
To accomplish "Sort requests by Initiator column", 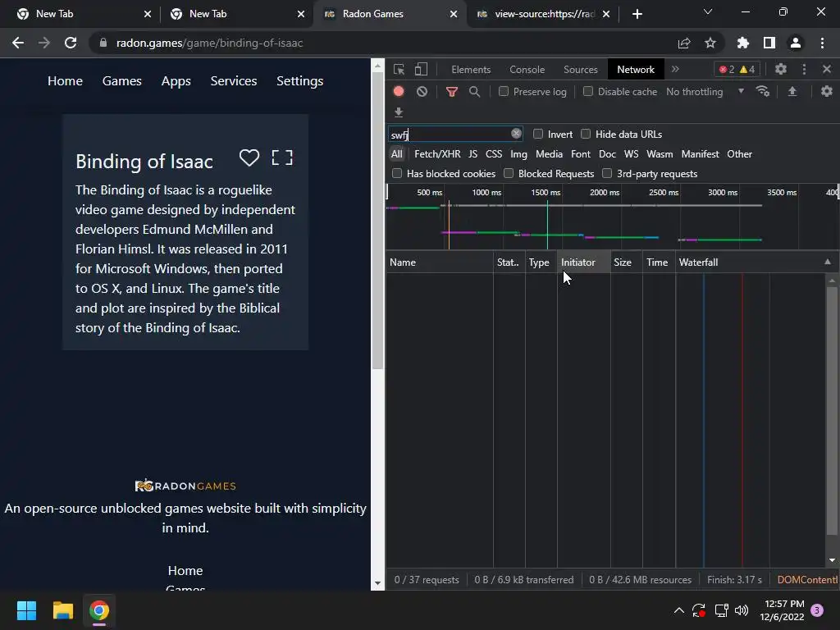I will click(x=583, y=262).
